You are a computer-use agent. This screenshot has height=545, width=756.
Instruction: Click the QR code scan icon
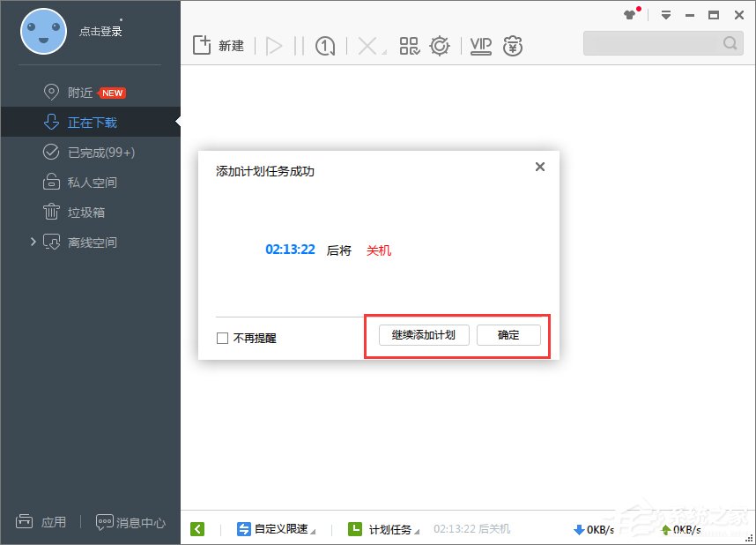(x=409, y=45)
